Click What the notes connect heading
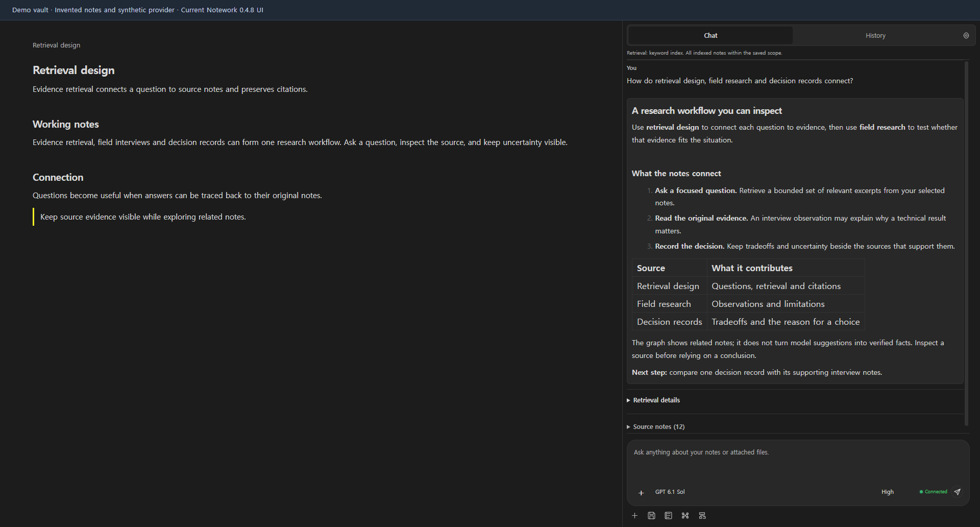Screen dimensions: 980x527 point(676,174)
